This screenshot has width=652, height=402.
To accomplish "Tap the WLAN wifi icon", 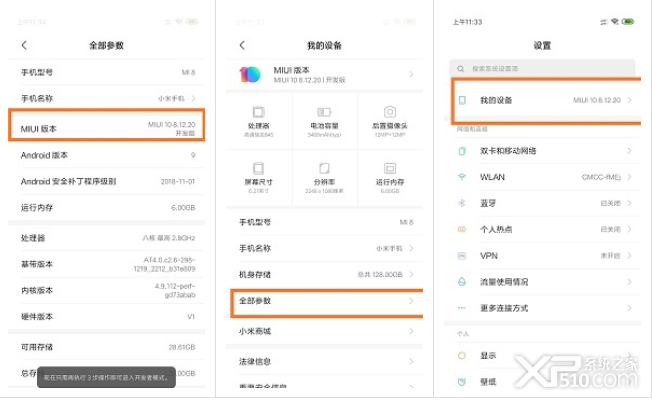I will [462, 177].
